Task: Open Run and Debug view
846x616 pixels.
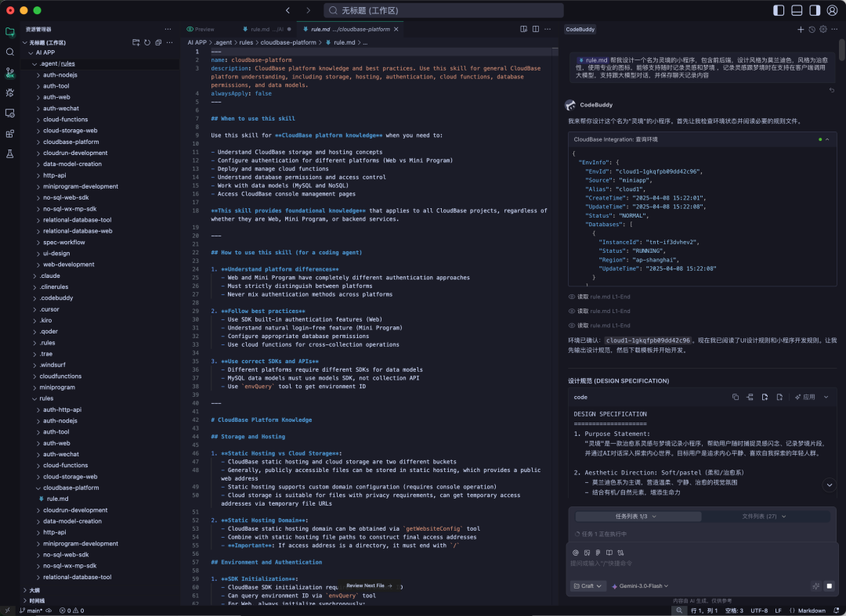Action: coord(9,92)
